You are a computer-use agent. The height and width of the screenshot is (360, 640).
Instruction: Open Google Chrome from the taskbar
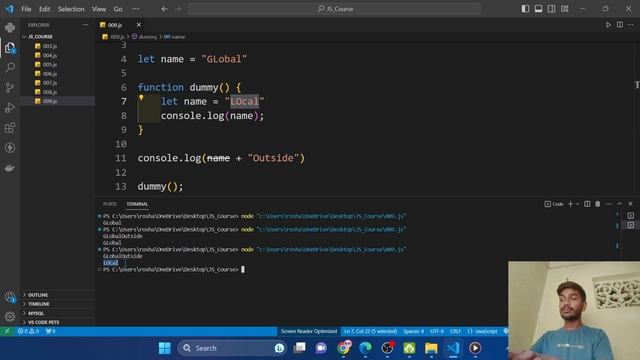click(344, 348)
